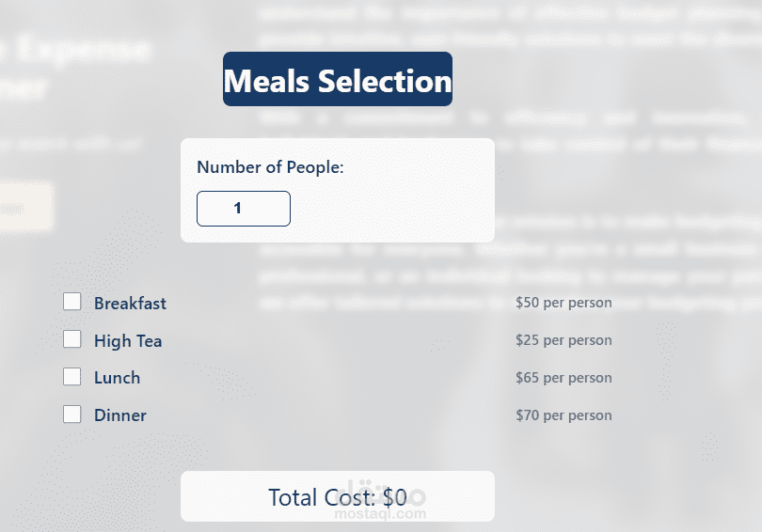Check the Lunch option box
The image size is (762, 532).
pos(72,377)
